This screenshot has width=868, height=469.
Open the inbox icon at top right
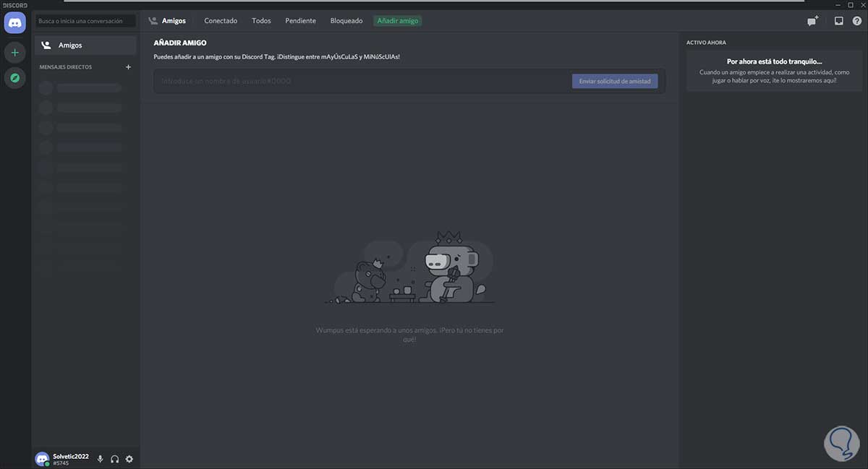click(838, 21)
